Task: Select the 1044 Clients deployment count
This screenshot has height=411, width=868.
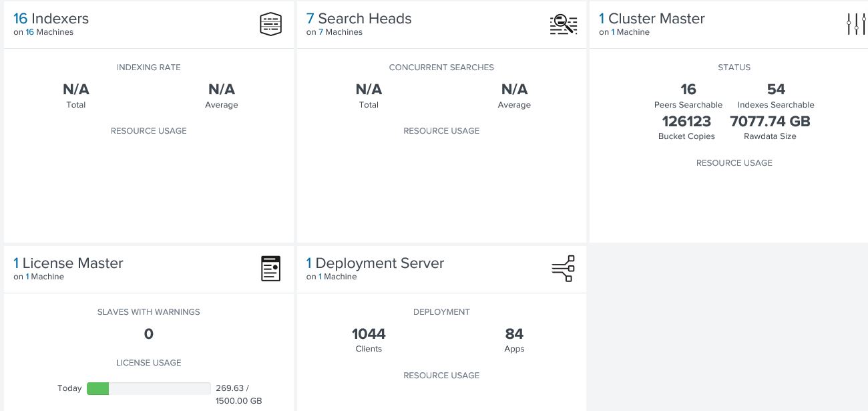Action: (369, 334)
